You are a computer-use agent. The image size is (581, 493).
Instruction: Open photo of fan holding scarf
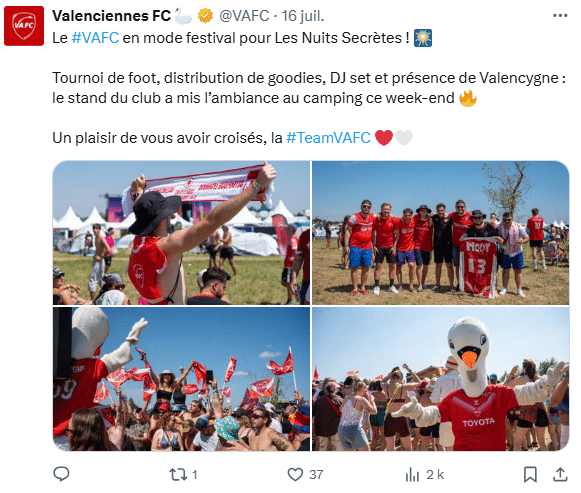(x=181, y=233)
